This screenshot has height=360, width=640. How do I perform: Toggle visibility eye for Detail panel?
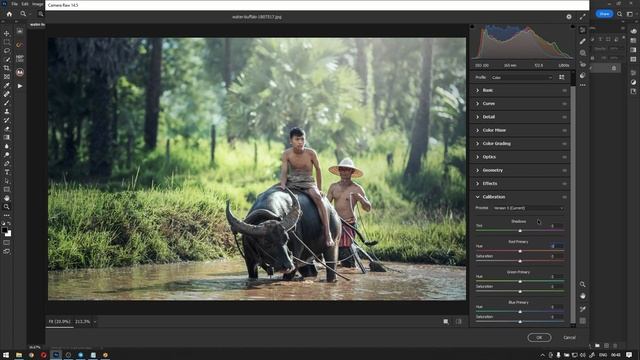coord(564,117)
